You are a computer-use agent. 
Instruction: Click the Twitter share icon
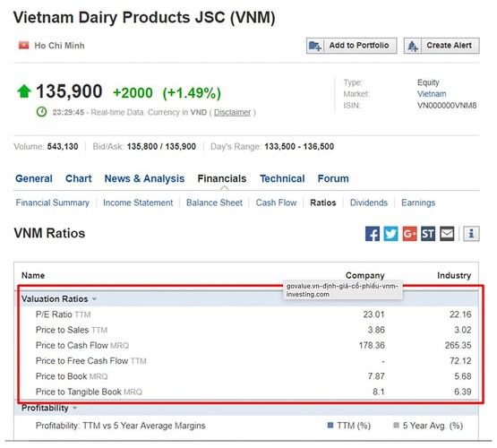(x=390, y=234)
